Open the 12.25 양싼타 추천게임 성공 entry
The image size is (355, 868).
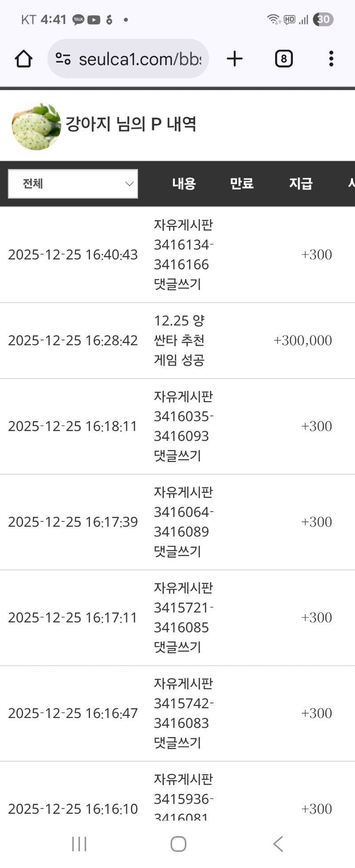point(179,340)
